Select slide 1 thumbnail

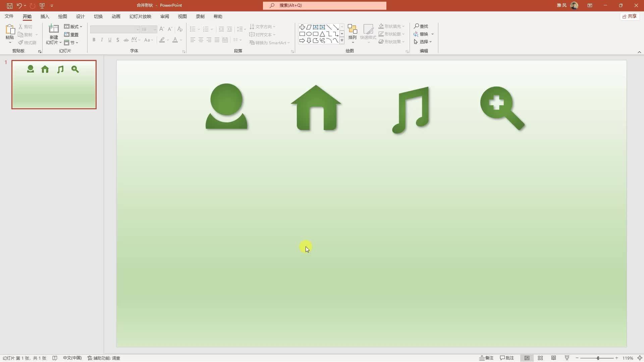coord(54,84)
